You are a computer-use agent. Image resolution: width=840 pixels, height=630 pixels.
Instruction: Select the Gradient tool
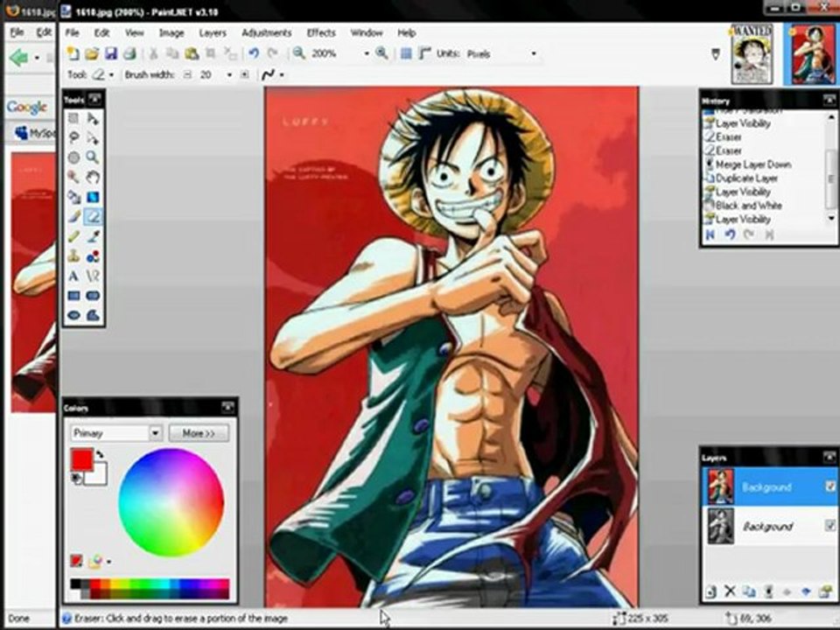(93, 197)
